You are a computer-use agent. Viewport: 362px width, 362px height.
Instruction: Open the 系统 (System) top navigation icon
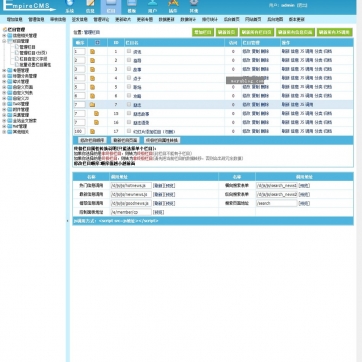pyautogui.click(x=69, y=6)
